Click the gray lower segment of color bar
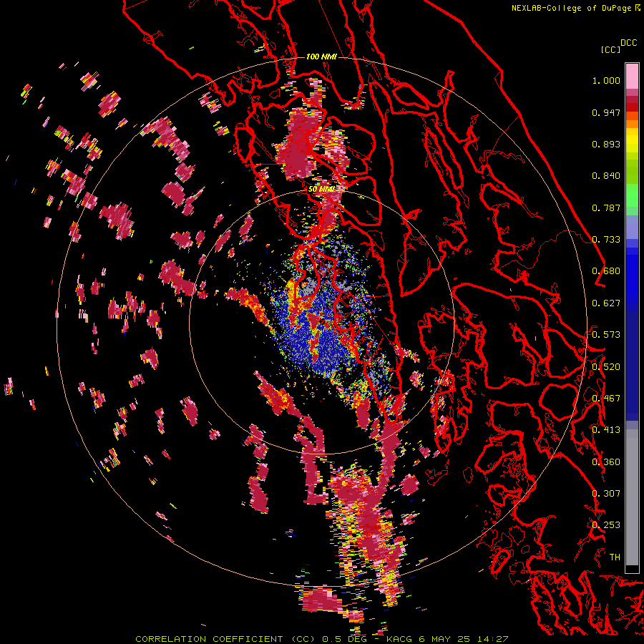This screenshot has width=644, height=644. 632,497
